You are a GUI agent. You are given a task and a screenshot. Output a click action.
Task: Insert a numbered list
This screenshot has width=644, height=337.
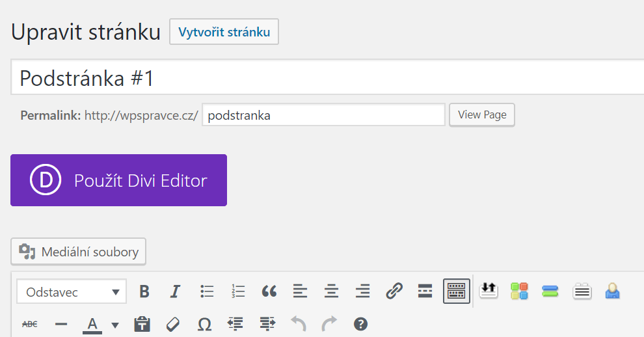coord(238,291)
